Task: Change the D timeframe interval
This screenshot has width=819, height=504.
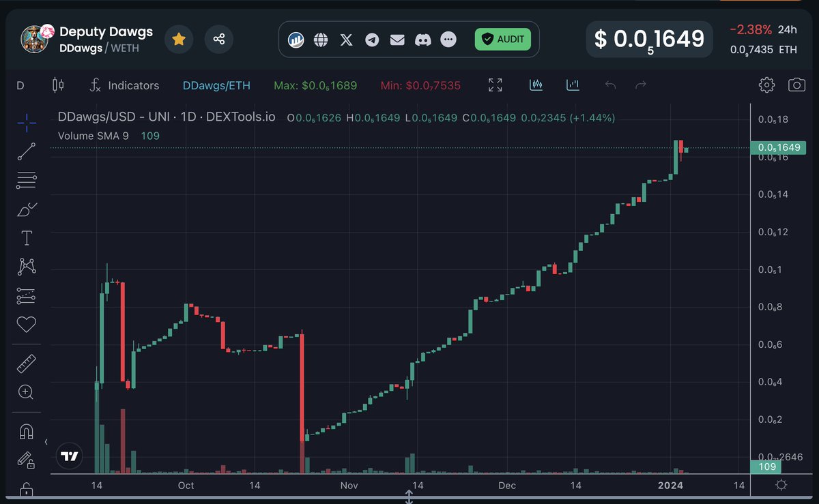Action: point(20,85)
